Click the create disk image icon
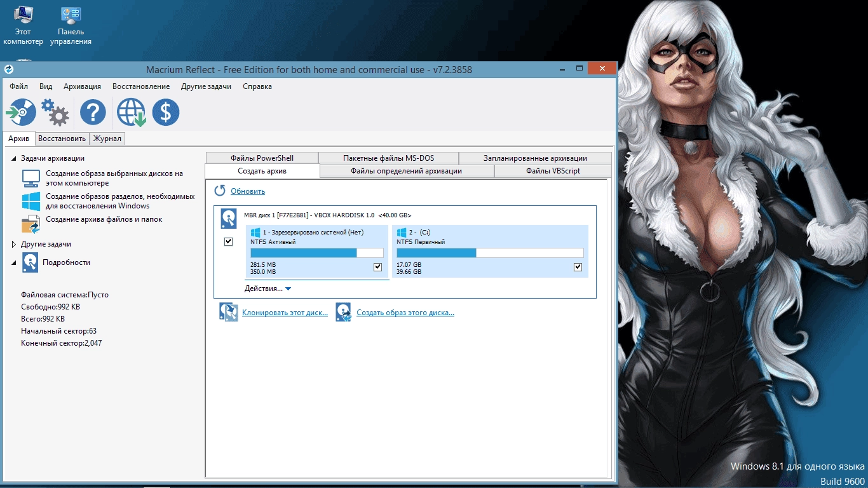 point(344,312)
